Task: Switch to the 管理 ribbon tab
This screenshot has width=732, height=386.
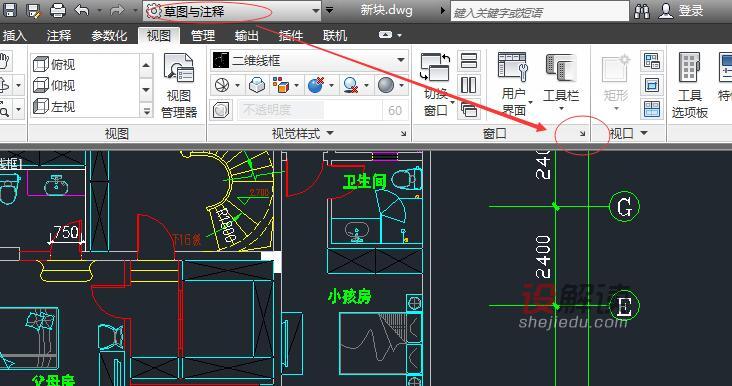Action: point(203,35)
